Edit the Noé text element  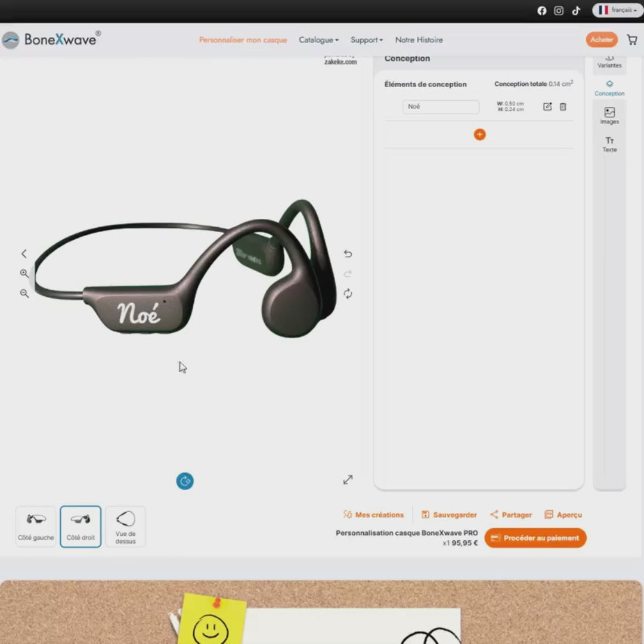click(547, 107)
